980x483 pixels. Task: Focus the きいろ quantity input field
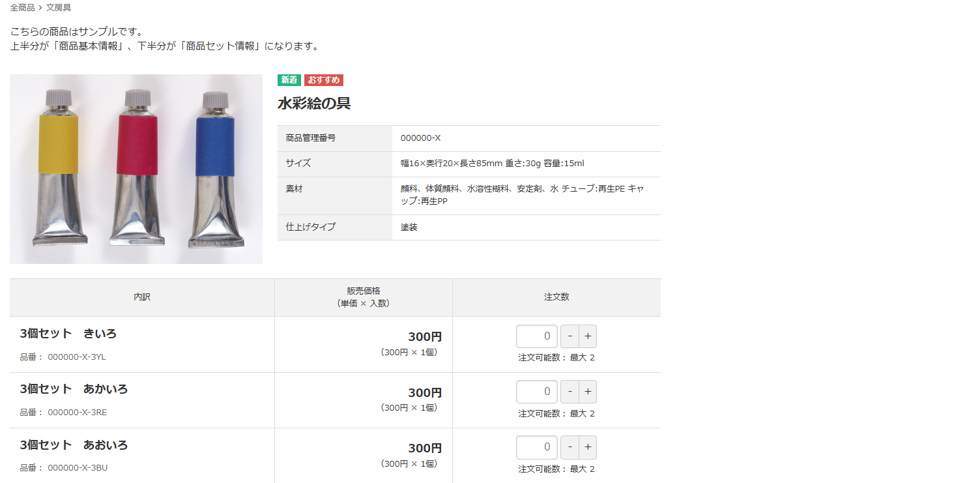[537, 336]
